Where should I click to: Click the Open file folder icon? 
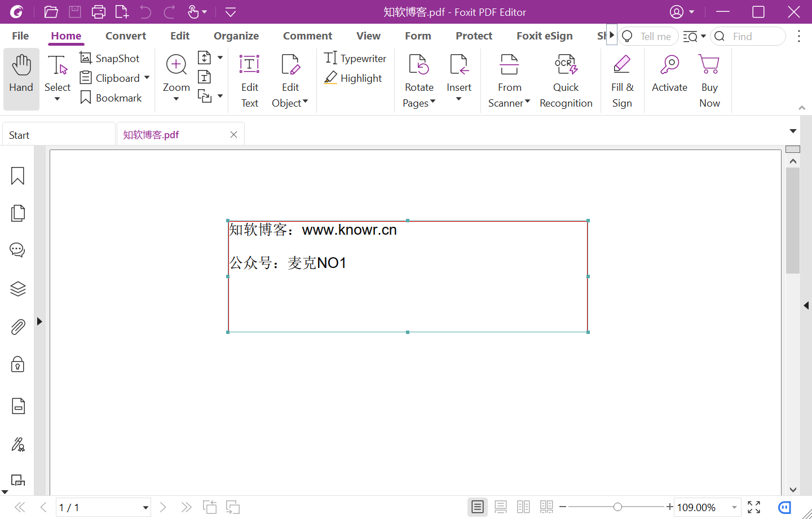pyautogui.click(x=51, y=12)
